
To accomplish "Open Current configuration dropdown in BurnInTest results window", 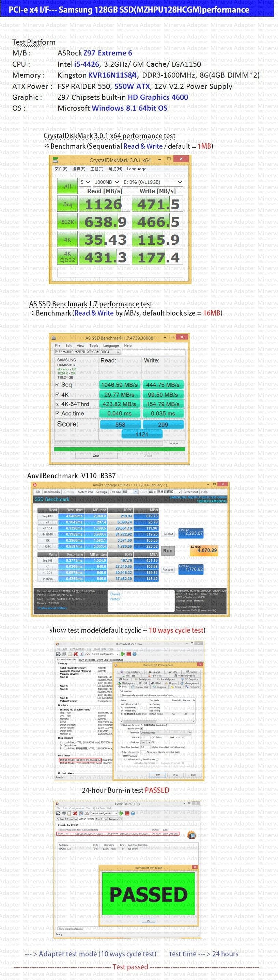I will [104, 813].
